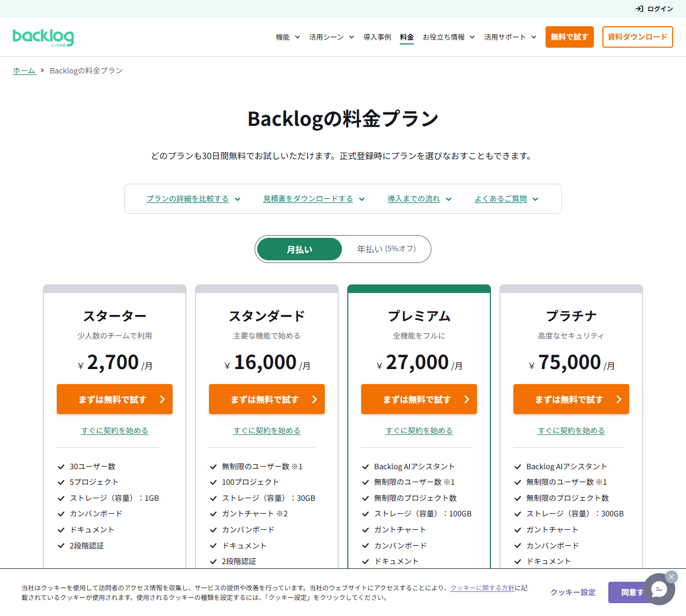Click すぐに契約を始める under スターター
The height and width of the screenshot is (616, 686).
pyautogui.click(x=115, y=431)
